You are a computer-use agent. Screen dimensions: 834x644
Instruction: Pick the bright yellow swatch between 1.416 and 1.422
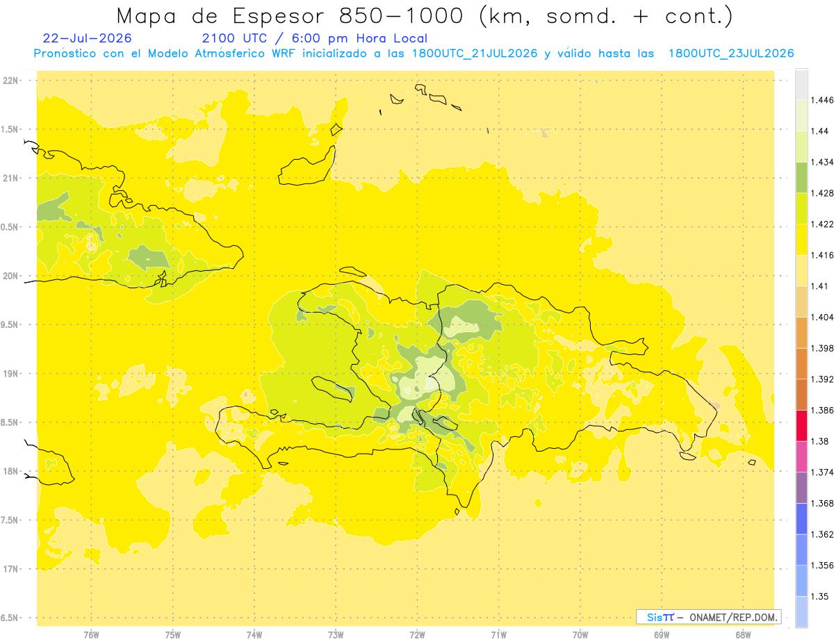pyautogui.click(x=801, y=240)
